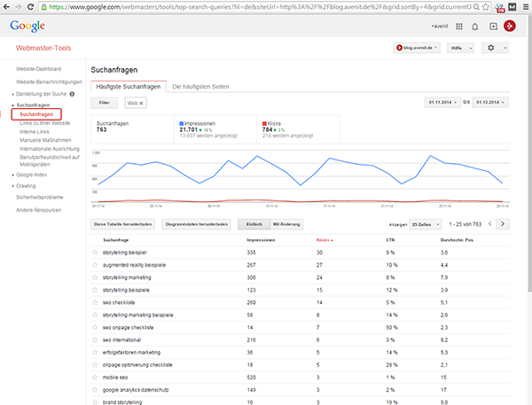Remove the Web filter chip

point(141,103)
